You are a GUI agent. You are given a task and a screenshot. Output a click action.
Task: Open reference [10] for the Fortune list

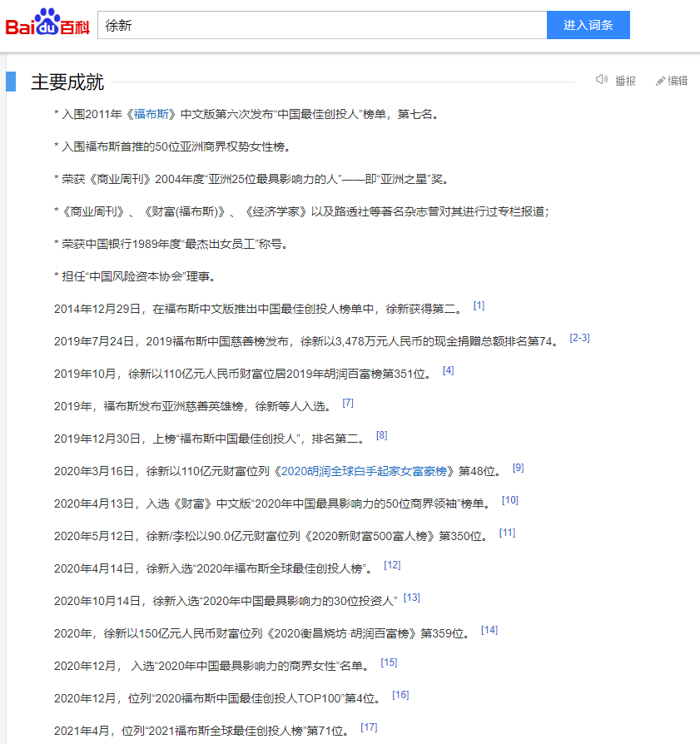[510, 499]
